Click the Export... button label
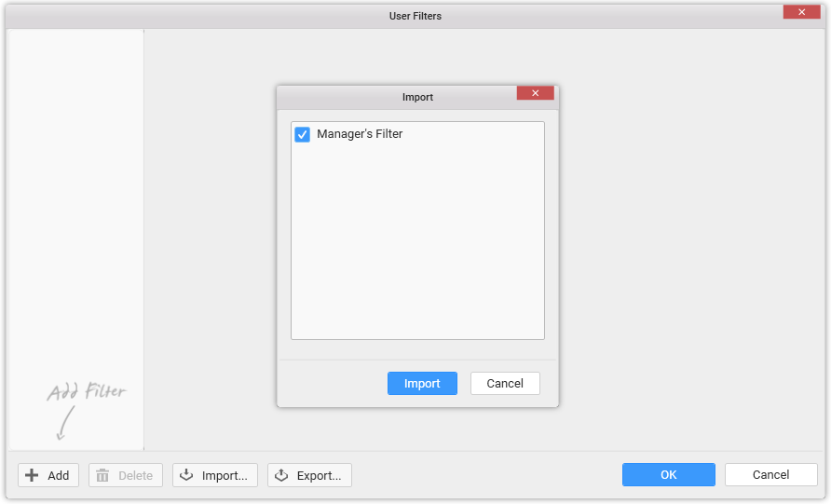The image size is (831, 504). pyautogui.click(x=319, y=475)
